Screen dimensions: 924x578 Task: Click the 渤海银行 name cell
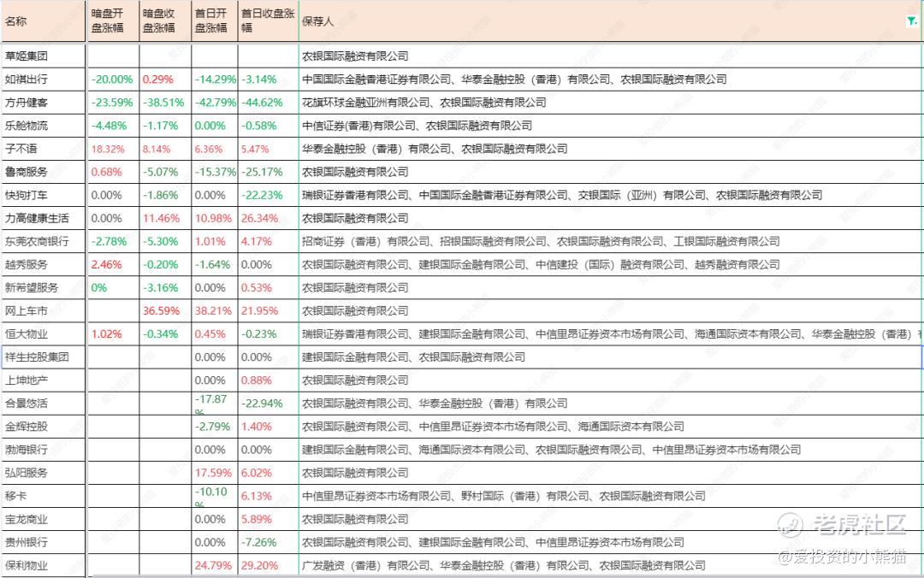point(44,450)
